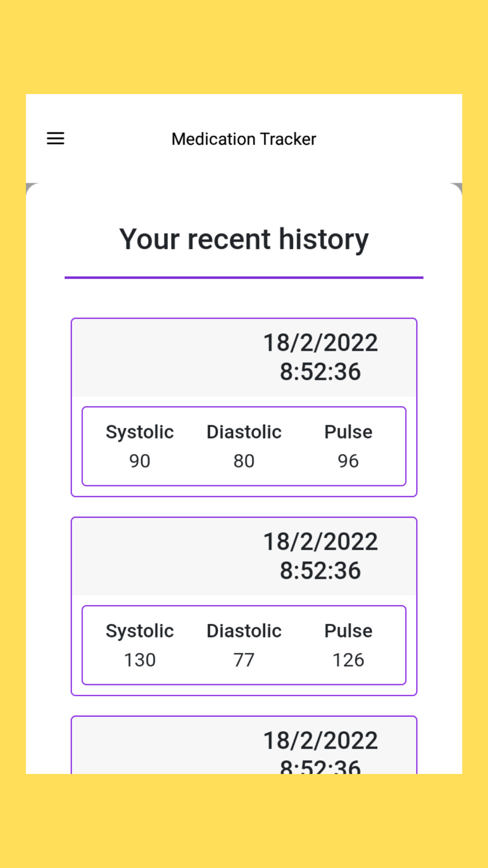This screenshot has width=488, height=868.
Task: Select the Your recent history heading
Action: click(244, 239)
